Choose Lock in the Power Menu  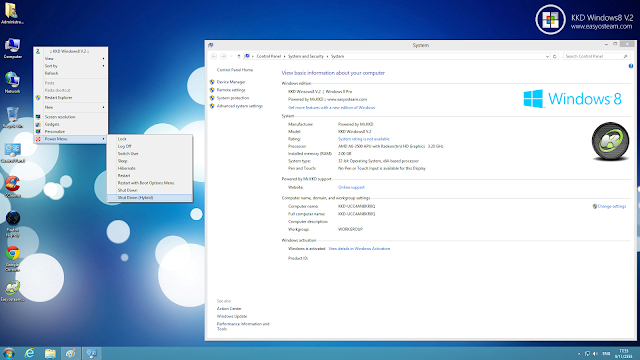pyautogui.click(x=150, y=139)
